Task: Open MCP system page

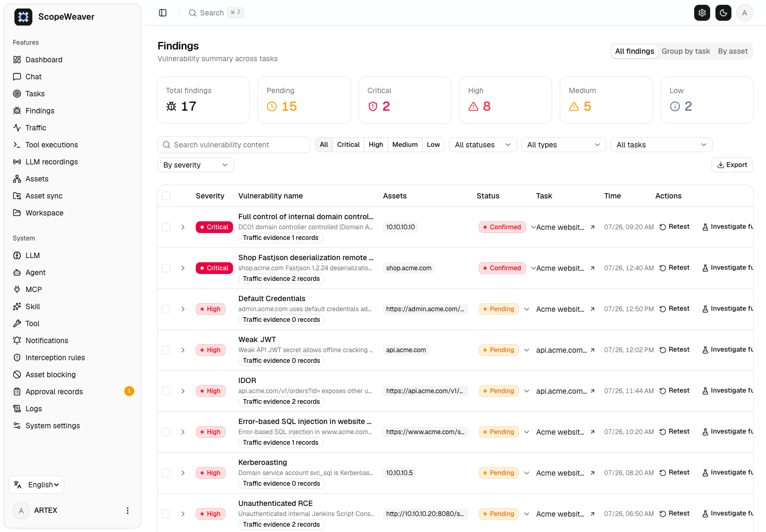Action: [72, 289]
